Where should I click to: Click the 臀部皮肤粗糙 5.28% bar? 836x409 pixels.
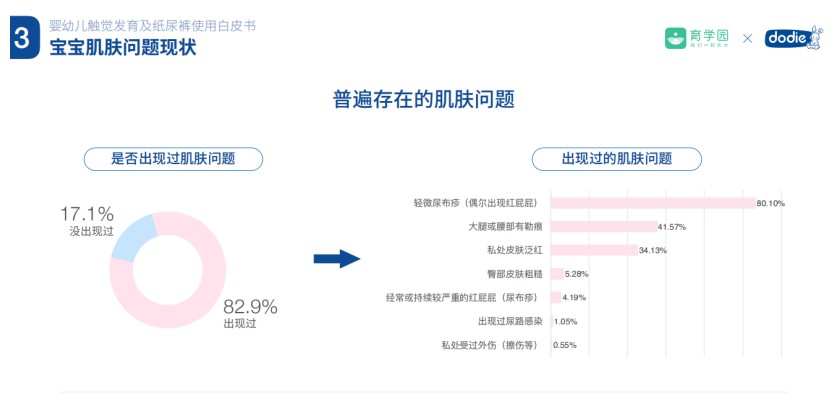(x=556, y=273)
